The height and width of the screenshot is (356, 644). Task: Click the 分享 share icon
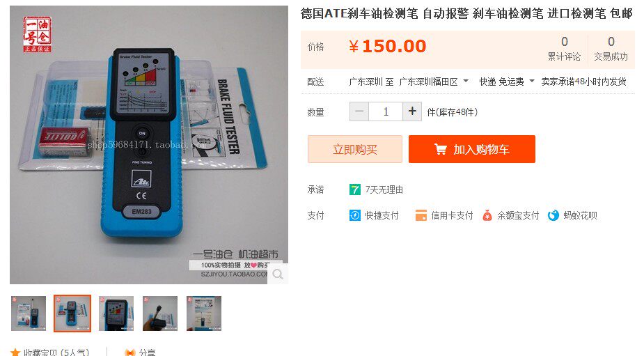pyautogui.click(x=129, y=353)
